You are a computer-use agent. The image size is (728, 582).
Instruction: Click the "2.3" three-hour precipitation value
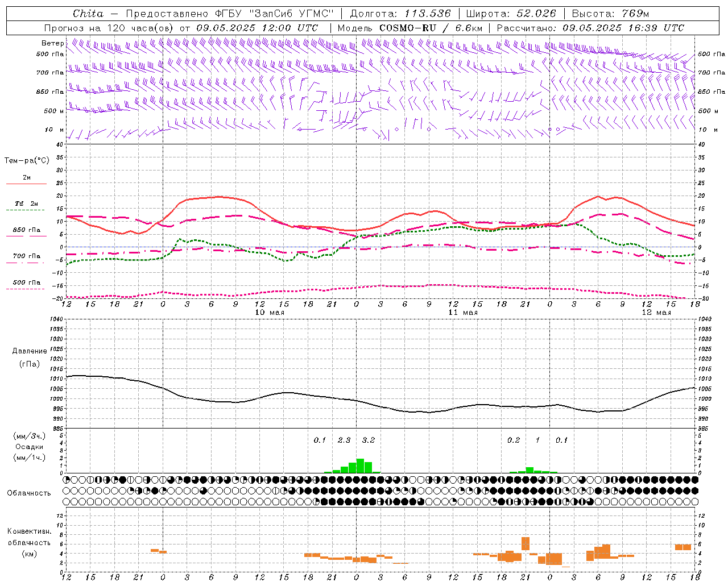(344, 440)
